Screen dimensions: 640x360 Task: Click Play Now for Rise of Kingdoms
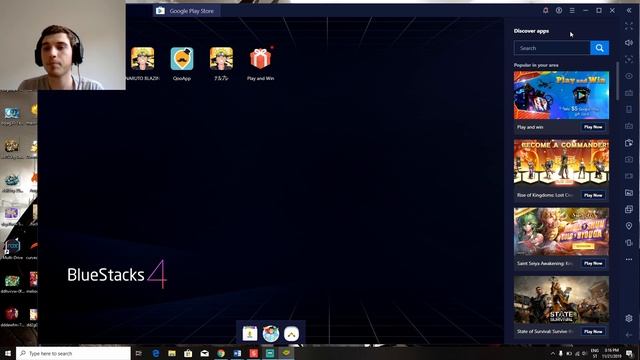click(593, 195)
